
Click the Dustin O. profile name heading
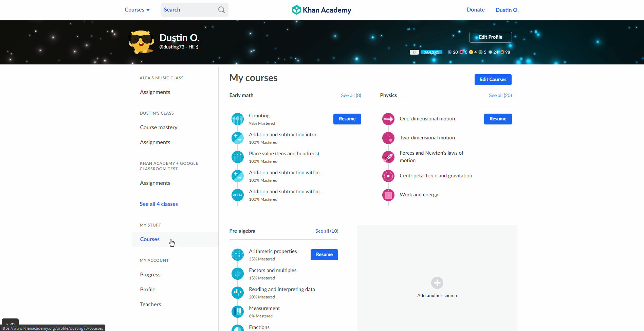pyautogui.click(x=179, y=38)
